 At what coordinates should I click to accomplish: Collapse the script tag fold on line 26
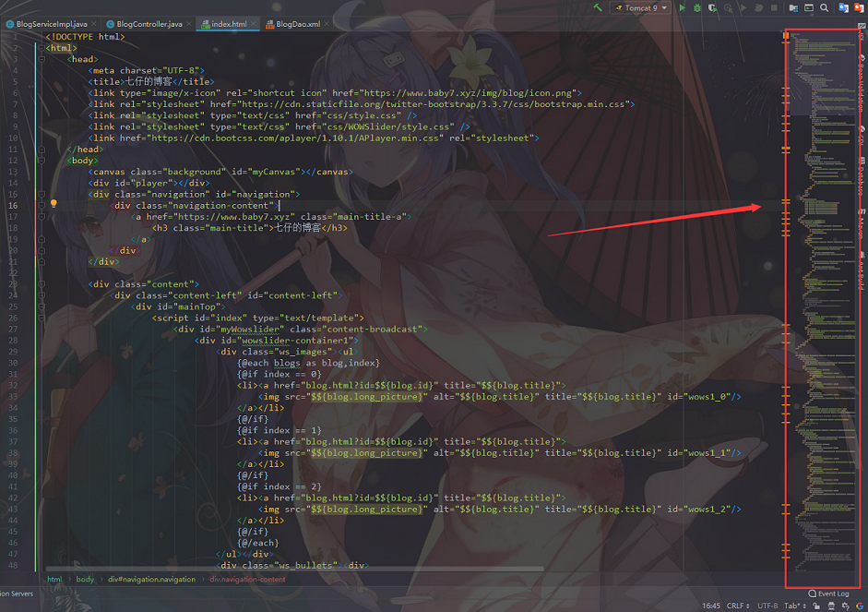click(x=42, y=318)
